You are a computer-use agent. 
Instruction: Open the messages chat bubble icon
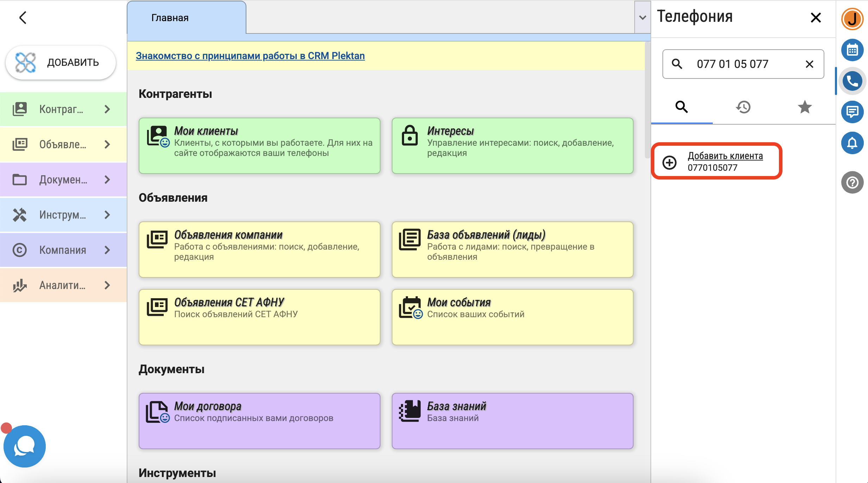(x=852, y=112)
